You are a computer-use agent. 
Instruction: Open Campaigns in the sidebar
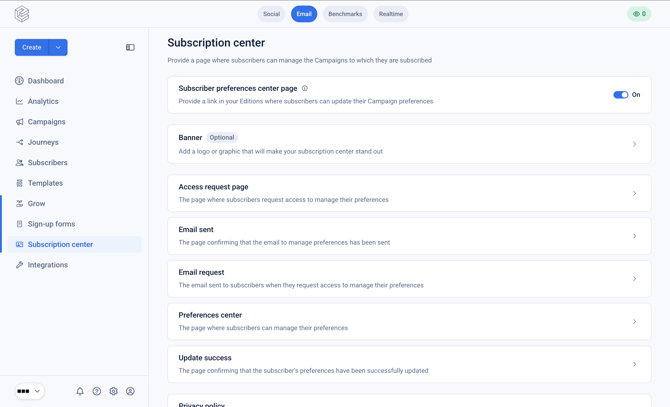(46, 122)
